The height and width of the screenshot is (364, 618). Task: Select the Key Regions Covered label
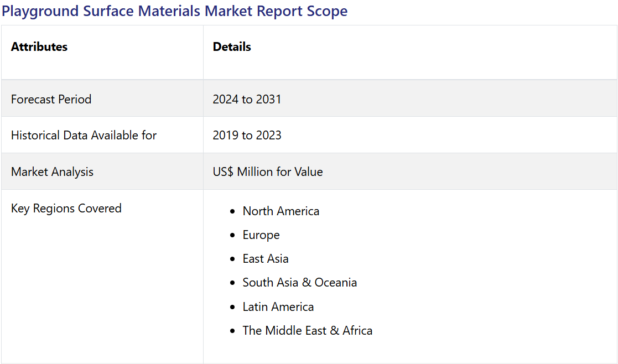click(x=66, y=209)
